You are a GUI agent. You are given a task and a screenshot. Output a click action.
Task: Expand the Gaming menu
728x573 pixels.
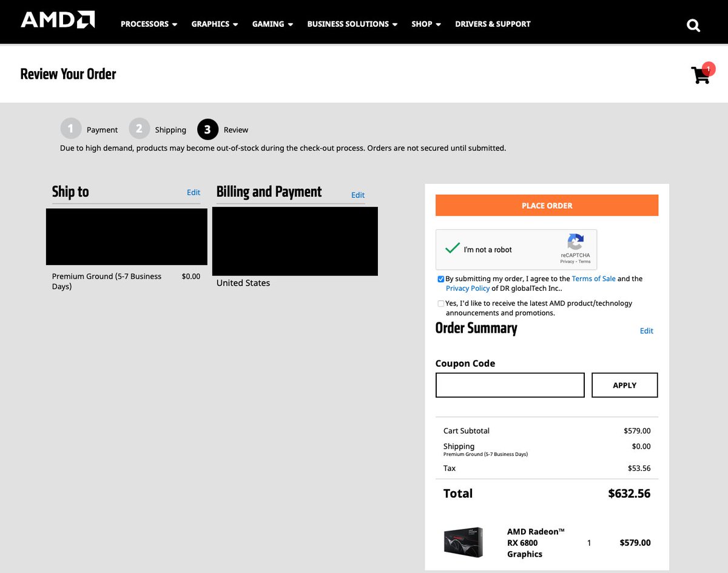272,24
